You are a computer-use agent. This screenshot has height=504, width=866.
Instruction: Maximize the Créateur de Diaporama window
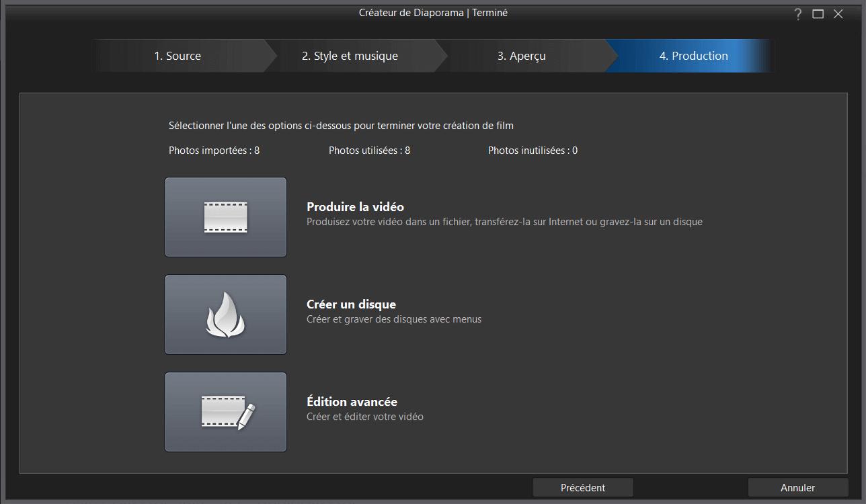click(x=818, y=14)
